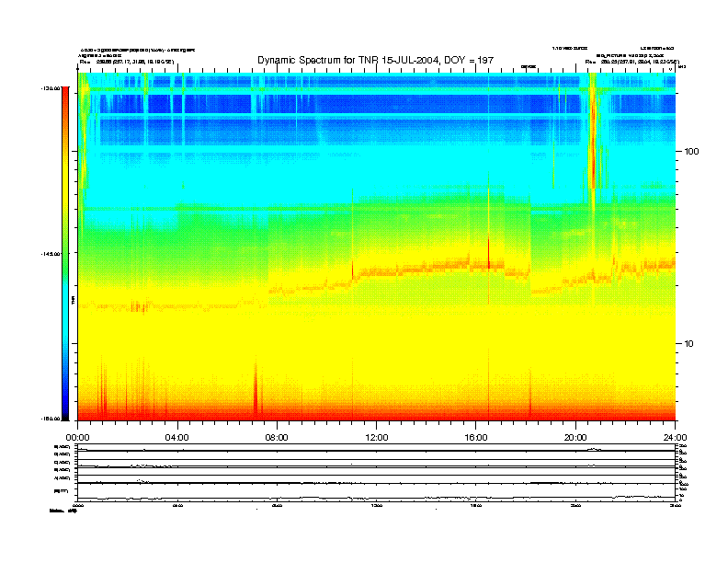
Task: Click the '16:00' time axis label
Action: coord(476,438)
